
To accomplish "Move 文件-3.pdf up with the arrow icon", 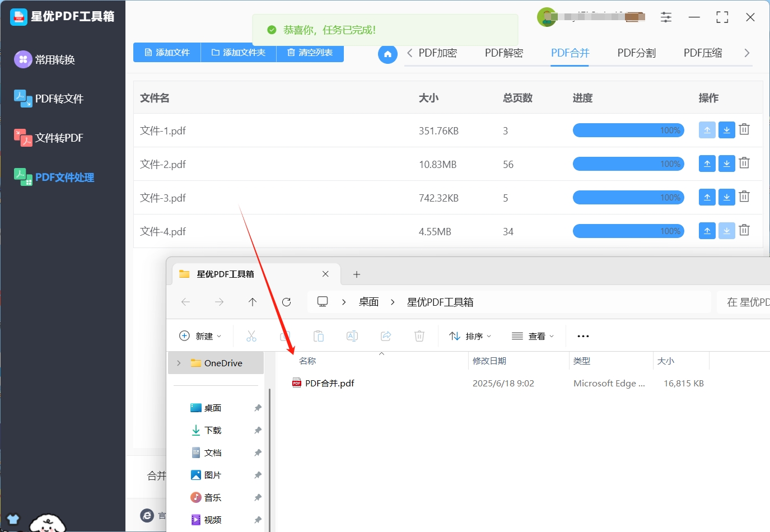I will (x=707, y=197).
